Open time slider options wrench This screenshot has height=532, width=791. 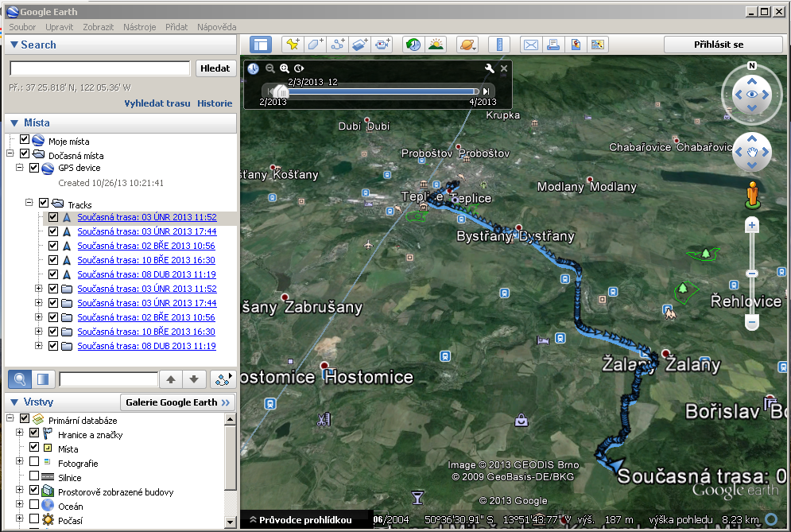pyautogui.click(x=490, y=69)
